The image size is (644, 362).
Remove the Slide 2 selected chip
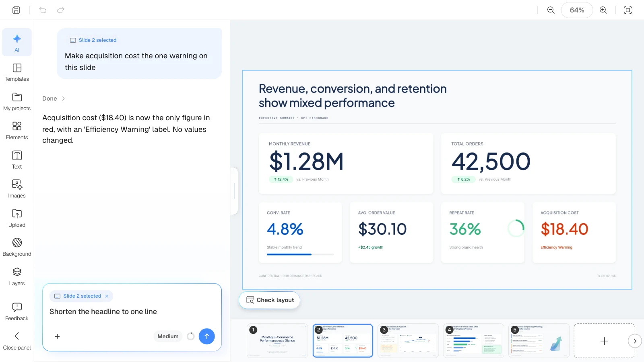107,296
